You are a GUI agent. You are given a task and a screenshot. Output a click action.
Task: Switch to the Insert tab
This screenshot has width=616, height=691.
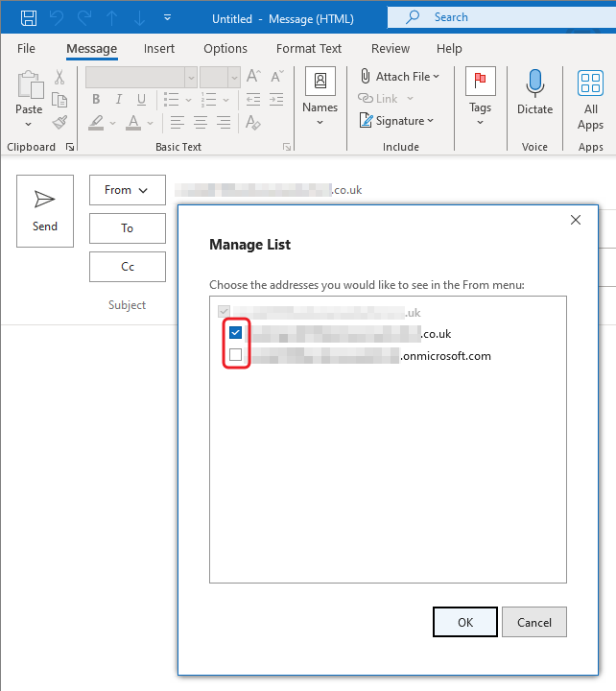tap(159, 49)
